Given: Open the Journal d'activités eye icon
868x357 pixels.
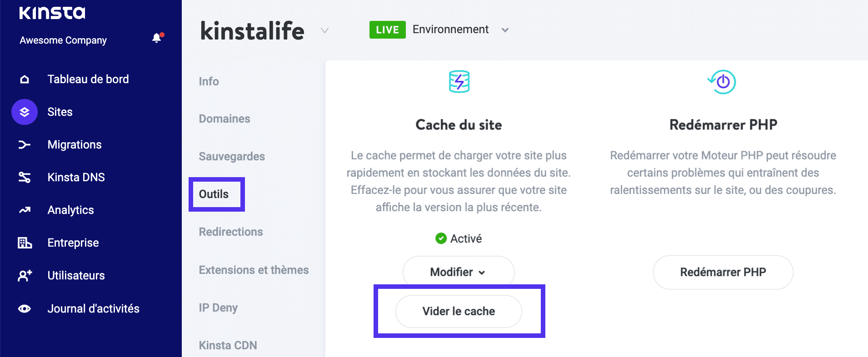Looking at the screenshot, I should pos(24,308).
